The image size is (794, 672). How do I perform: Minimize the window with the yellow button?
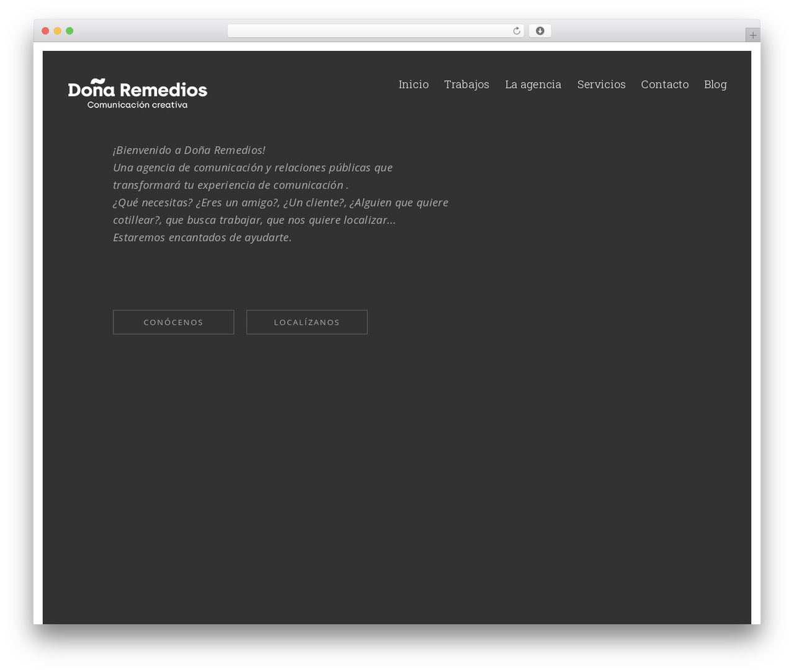pyautogui.click(x=58, y=31)
